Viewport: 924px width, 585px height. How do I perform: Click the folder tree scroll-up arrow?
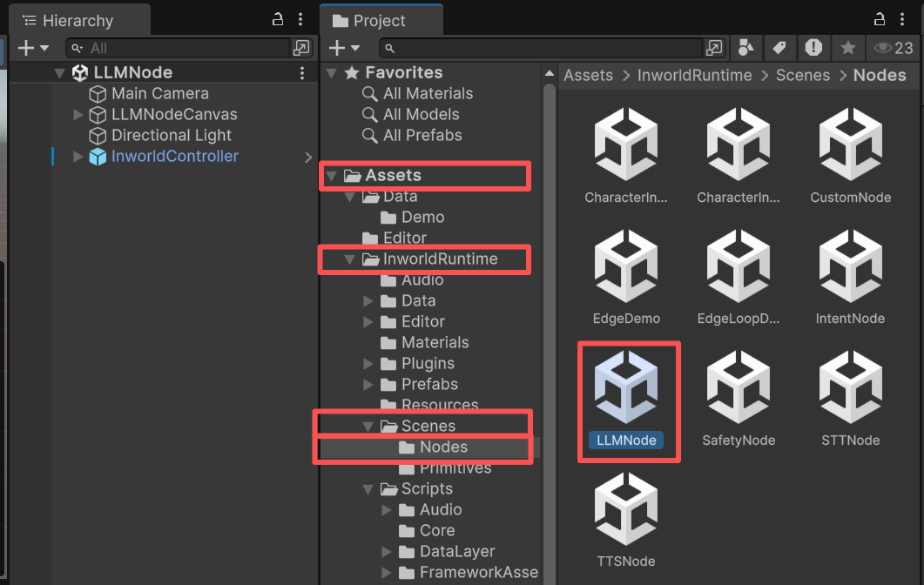point(550,74)
